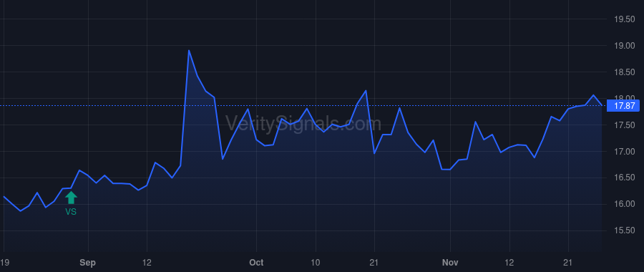Click the Nov date axis label
The height and width of the screenshot is (272, 644).
pyautogui.click(x=451, y=263)
